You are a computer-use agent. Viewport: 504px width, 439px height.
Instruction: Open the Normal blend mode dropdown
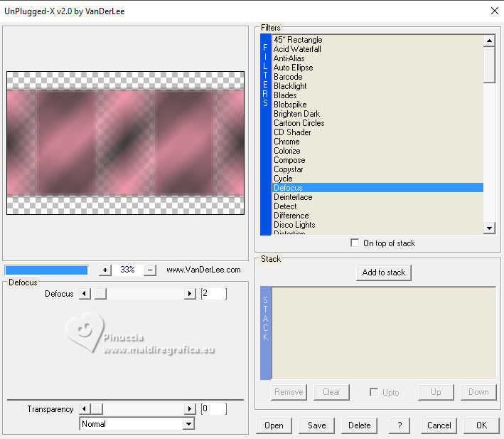(x=189, y=424)
